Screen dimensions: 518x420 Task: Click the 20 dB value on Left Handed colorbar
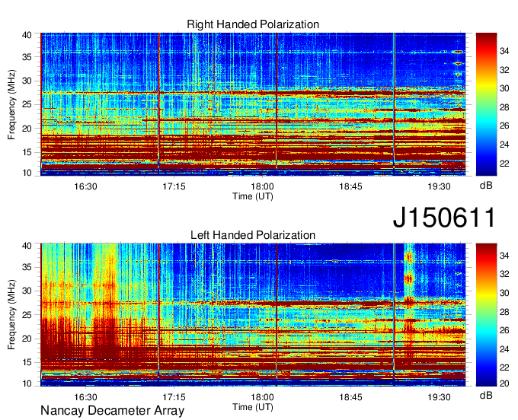504,383
